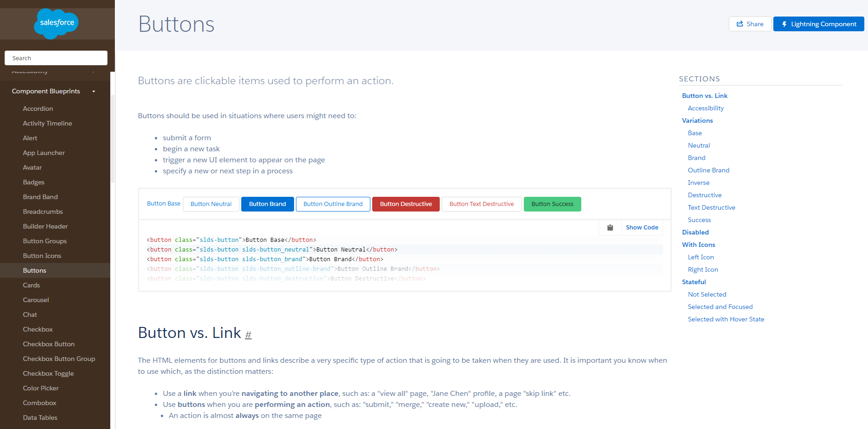Click the sidebar vertical scrollbar
This screenshot has width=868, height=429.
click(x=113, y=138)
